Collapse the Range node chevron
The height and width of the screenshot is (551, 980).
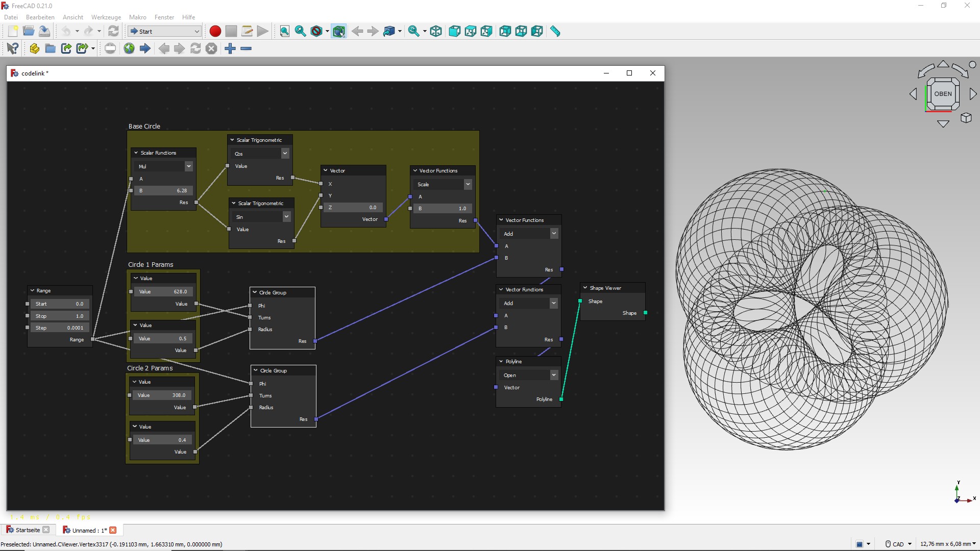(x=33, y=290)
